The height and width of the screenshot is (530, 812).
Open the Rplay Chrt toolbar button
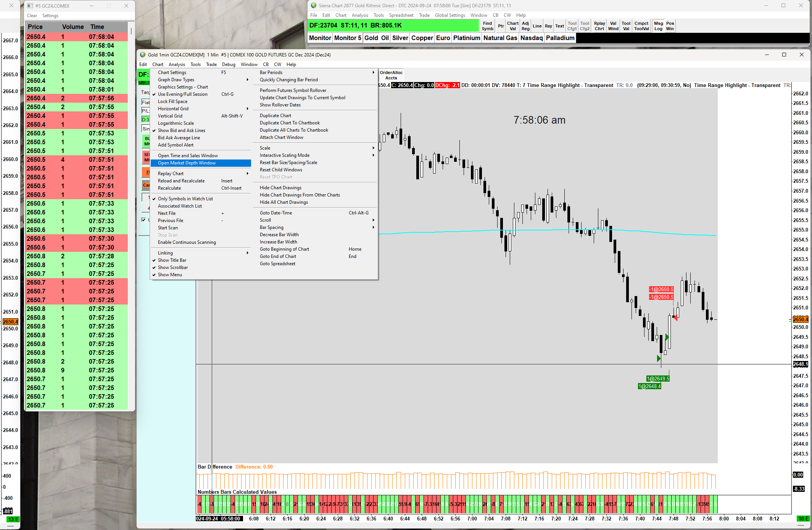click(x=599, y=26)
